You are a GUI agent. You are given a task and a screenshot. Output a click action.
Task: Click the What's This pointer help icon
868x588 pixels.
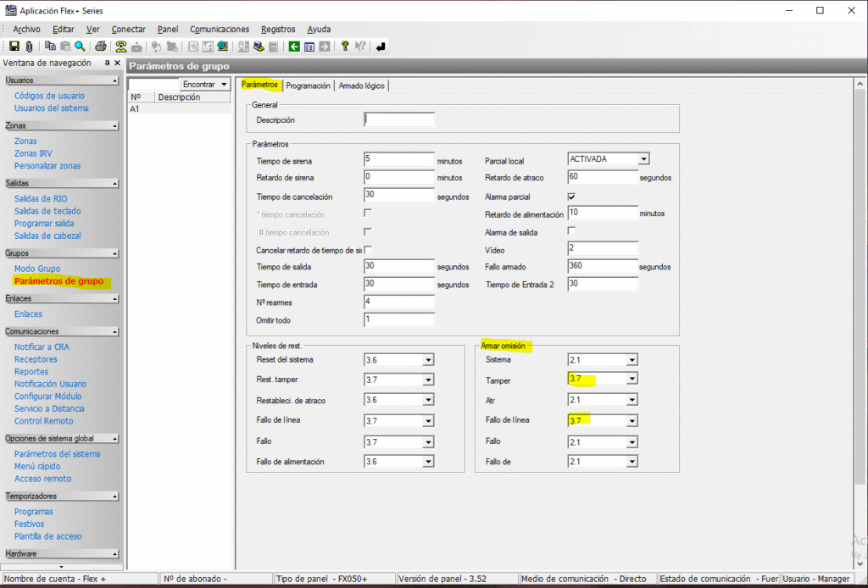pos(359,47)
